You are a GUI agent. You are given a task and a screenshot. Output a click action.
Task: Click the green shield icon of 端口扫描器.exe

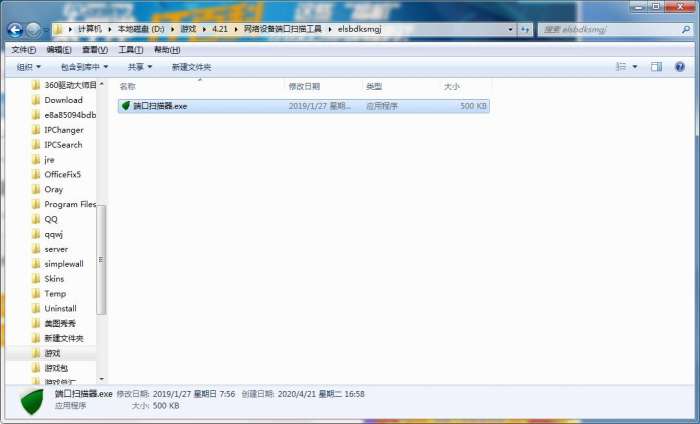126,106
